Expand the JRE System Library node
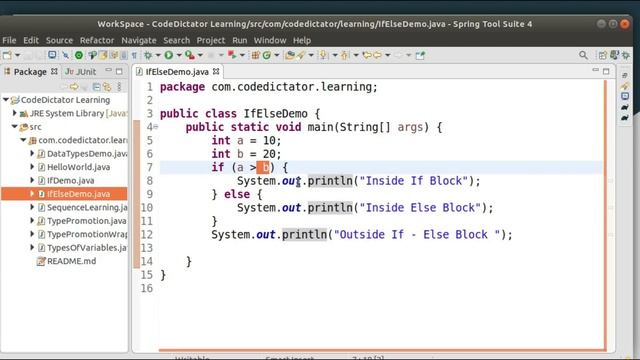 pyautogui.click(x=15, y=113)
